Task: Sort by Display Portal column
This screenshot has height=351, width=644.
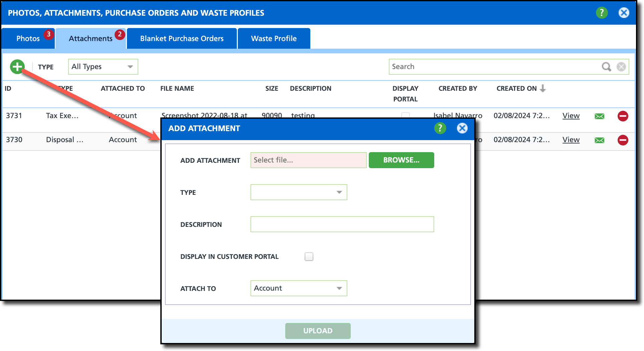Action: (405, 94)
